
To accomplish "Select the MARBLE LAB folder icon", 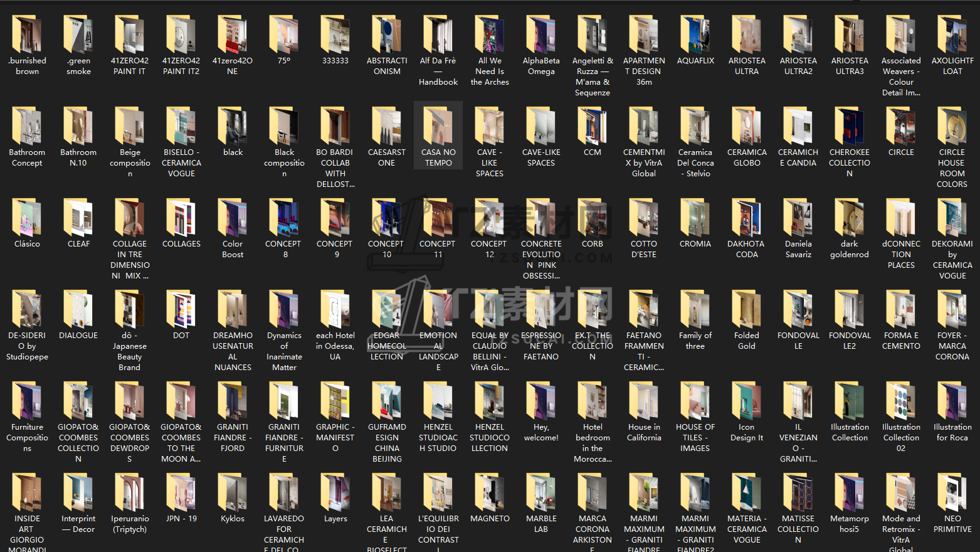I will [541, 492].
